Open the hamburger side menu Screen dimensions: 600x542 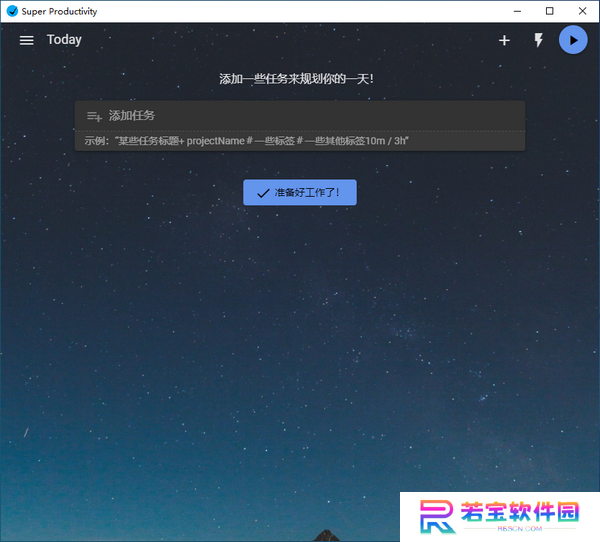[26, 40]
